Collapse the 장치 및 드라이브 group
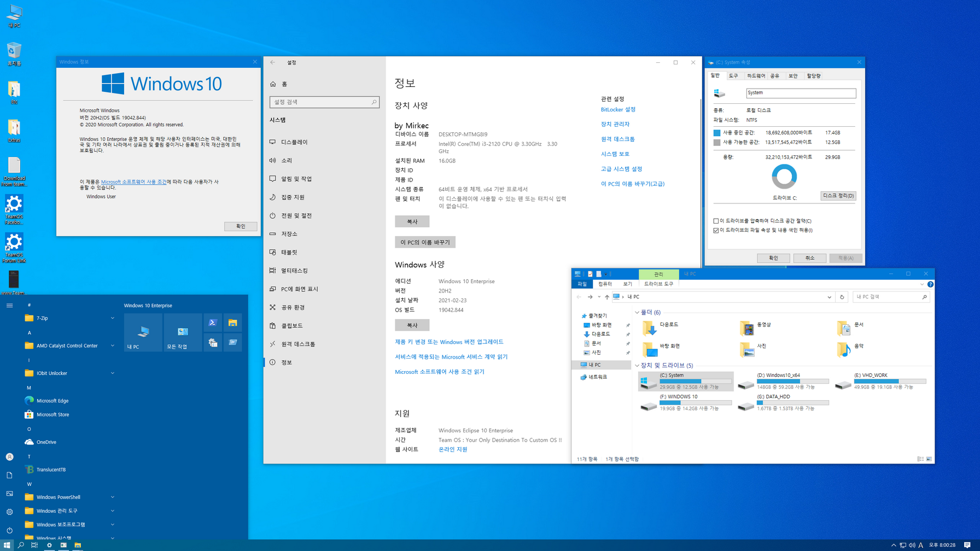980x551 pixels. (x=637, y=365)
